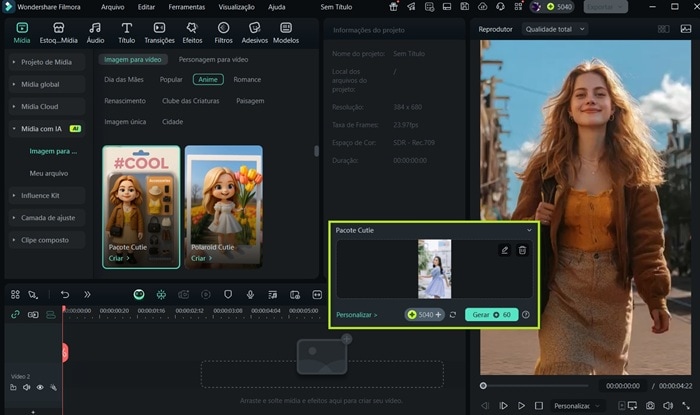Select Imagem para vídeo tab
The image size is (700, 415).
click(133, 59)
